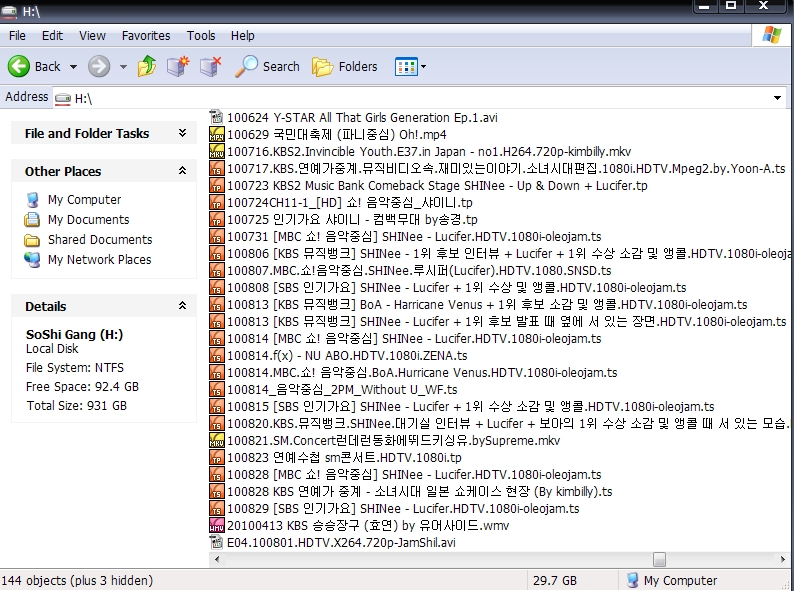794x591 pixels.
Task: Collapse the Details panel
Action: coord(182,306)
